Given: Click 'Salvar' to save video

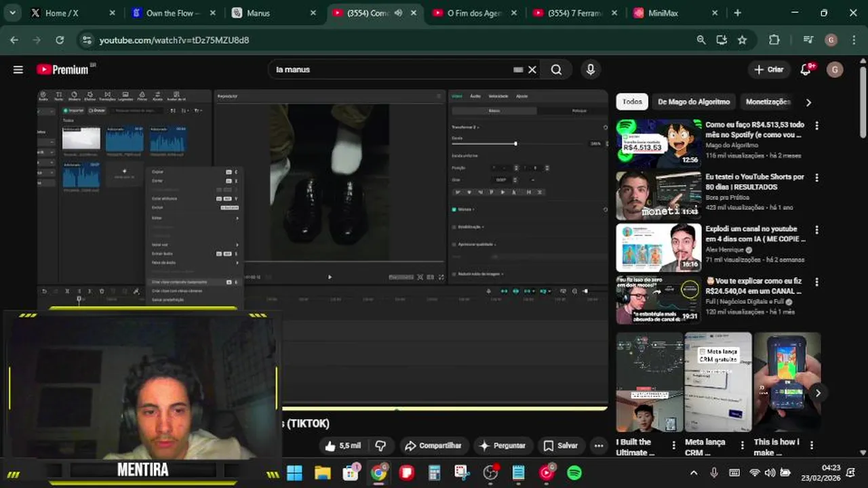Looking at the screenshot, I should tap(561, 445).
